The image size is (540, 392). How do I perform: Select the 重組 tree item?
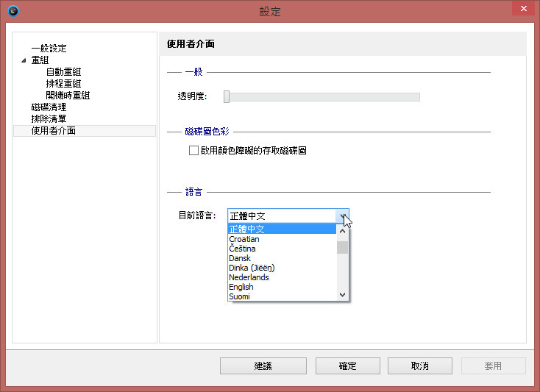coord(40,60)
